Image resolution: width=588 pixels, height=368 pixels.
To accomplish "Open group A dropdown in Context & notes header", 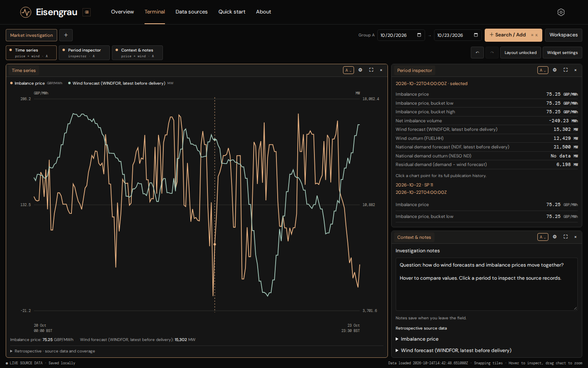I will tap(543, 237).
